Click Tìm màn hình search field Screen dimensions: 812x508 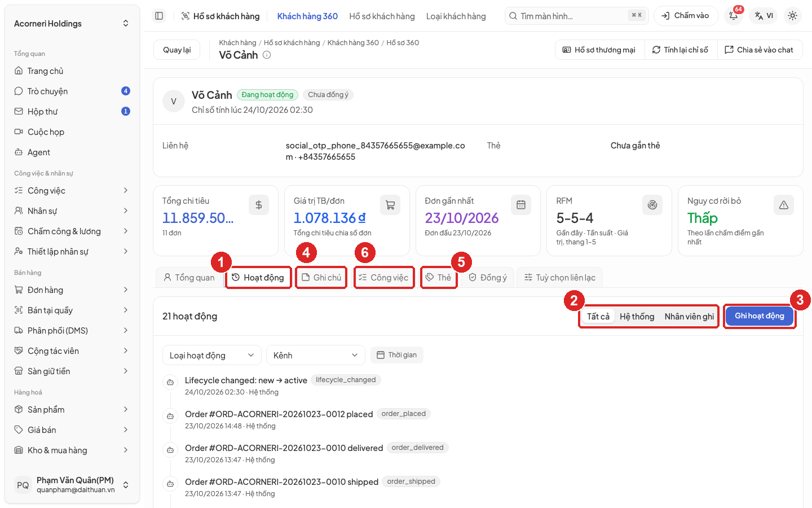click(x=577, y=16)
